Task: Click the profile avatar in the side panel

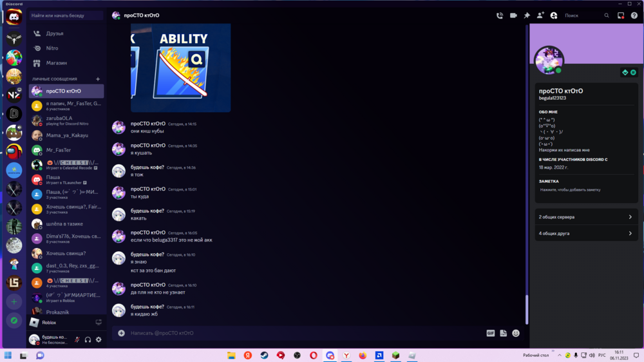Action: 549,61
